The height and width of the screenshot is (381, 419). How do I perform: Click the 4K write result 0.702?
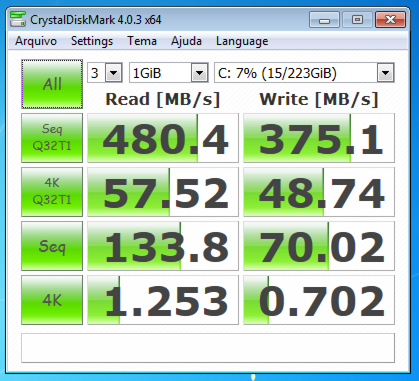click(x=319, y=300)
